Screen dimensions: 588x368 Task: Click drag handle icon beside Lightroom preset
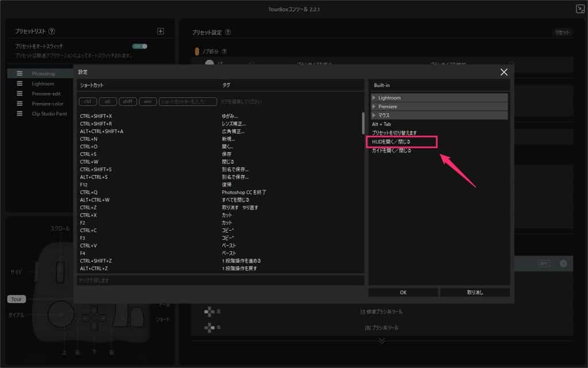pyautogui.click(x=20, y=83)
